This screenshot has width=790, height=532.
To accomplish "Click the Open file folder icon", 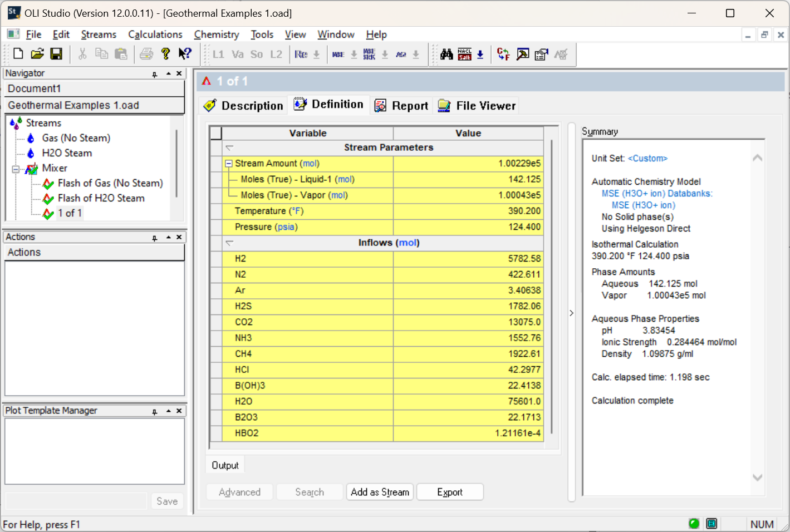I will tap(37, 54).
